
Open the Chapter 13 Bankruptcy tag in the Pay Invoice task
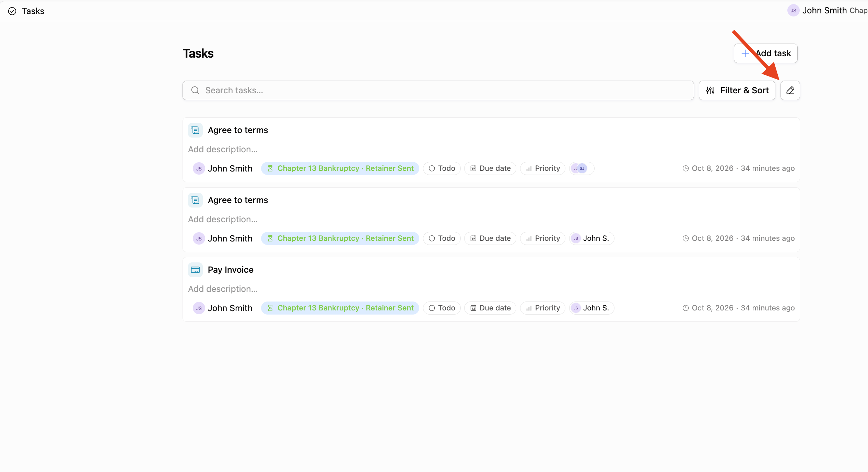(x=340, y=308)
